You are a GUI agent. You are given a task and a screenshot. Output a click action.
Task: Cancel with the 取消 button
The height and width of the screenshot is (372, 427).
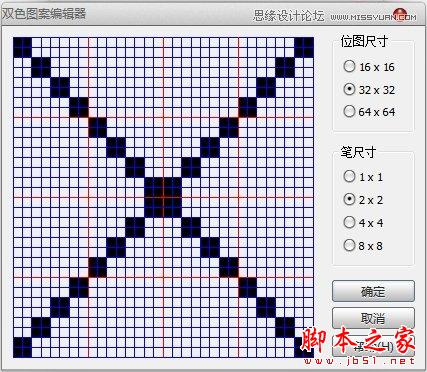(373, 318)
